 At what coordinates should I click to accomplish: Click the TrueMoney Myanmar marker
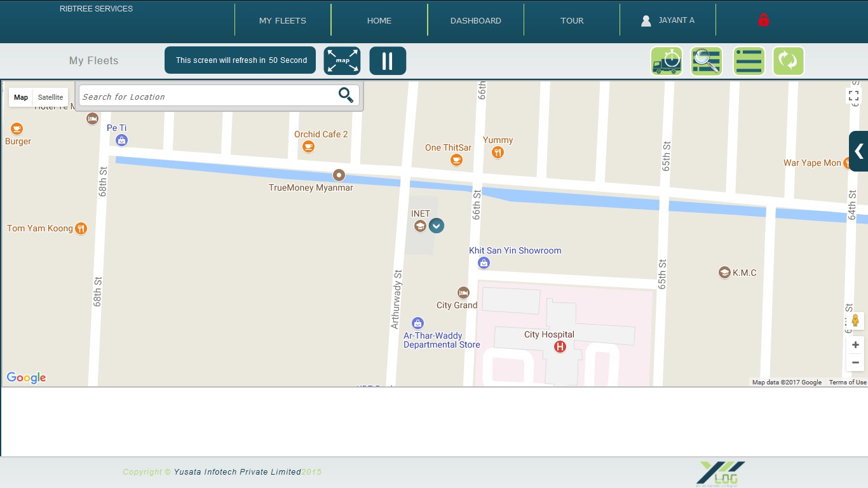[339, 175]
